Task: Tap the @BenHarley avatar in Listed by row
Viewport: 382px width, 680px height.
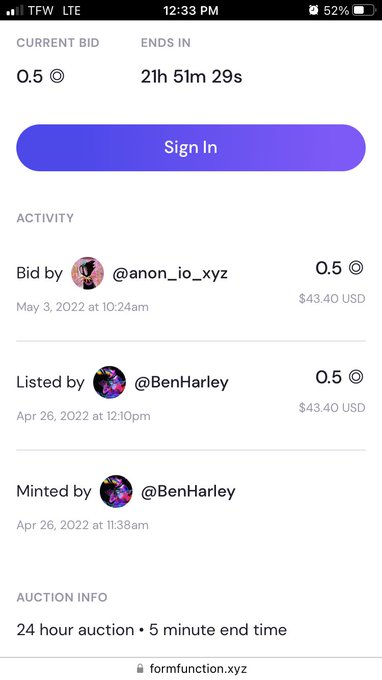Action: pyautogui.click(x=109, y=382)
